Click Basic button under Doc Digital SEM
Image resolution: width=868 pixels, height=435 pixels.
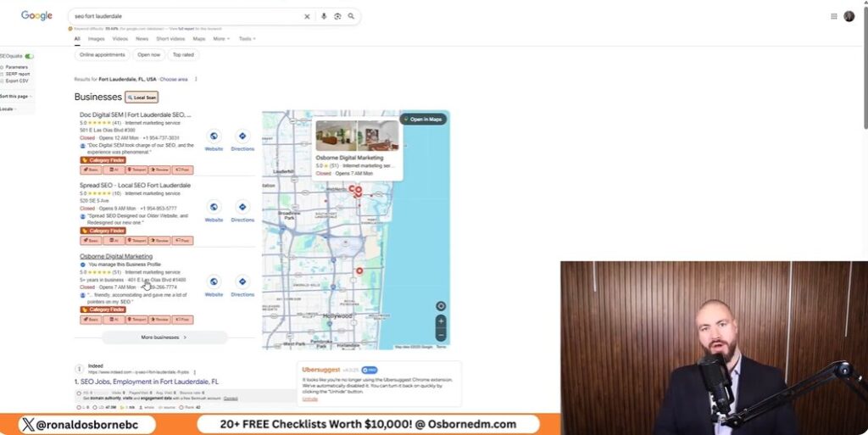pos(92,170)
